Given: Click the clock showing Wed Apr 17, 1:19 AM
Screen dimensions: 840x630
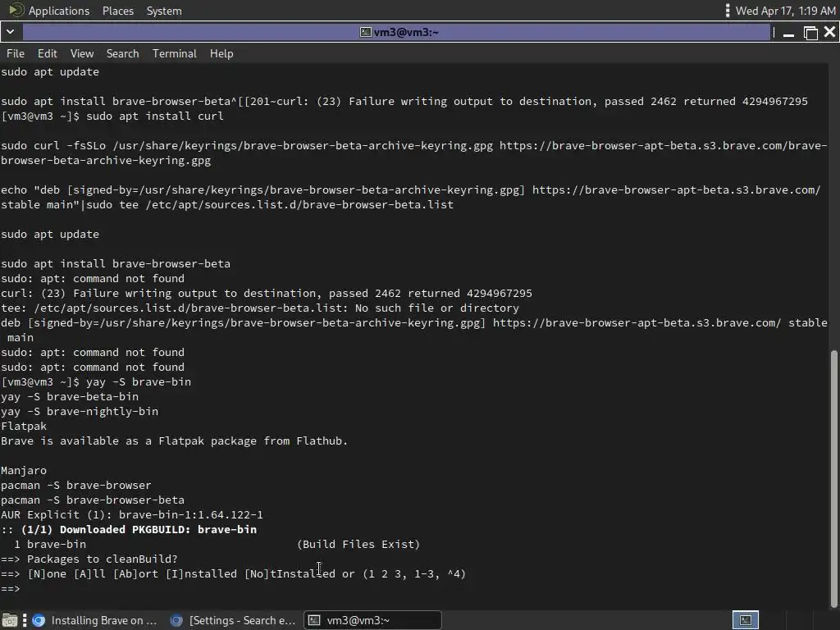Looking at the screenshot, I should 785,11.
